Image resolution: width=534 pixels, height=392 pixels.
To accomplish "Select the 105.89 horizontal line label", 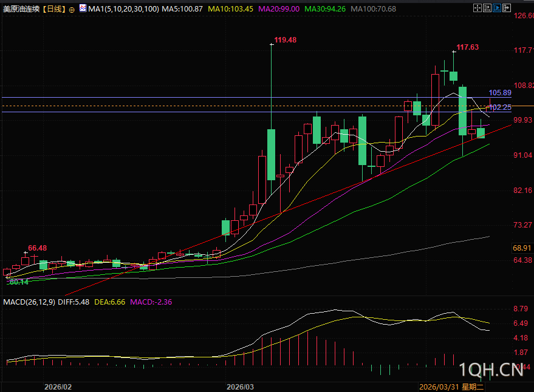I will 500,93.
